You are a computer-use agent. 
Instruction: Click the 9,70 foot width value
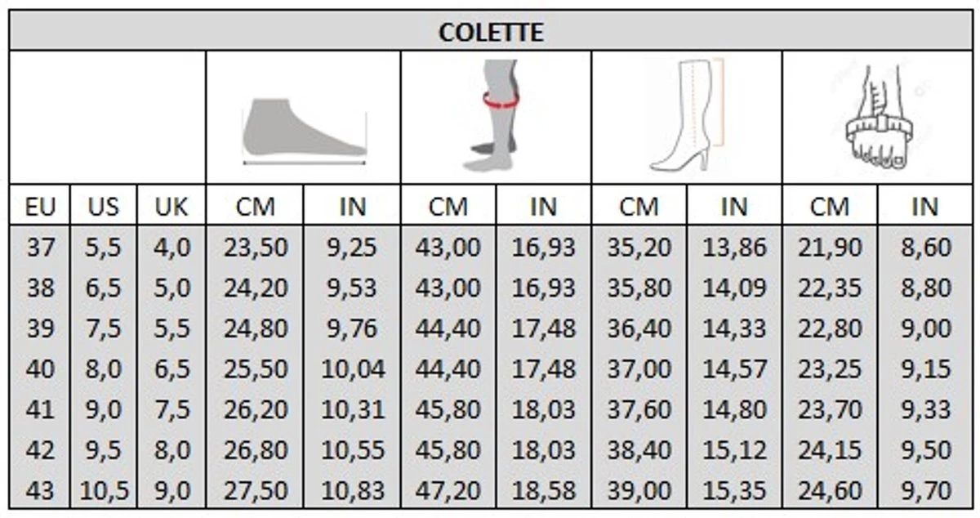tap(926, 491)
